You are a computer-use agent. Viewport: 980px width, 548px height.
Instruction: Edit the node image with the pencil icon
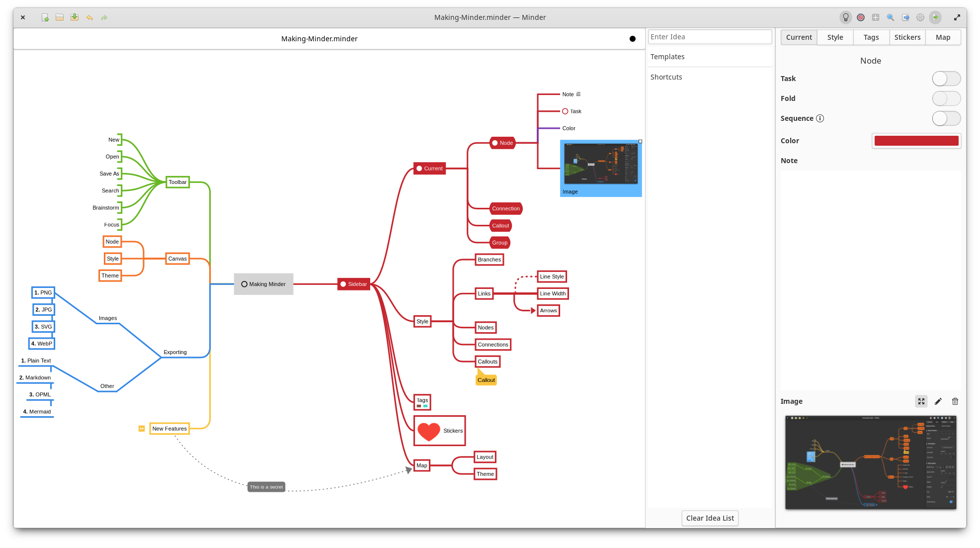tap(938, 401)
